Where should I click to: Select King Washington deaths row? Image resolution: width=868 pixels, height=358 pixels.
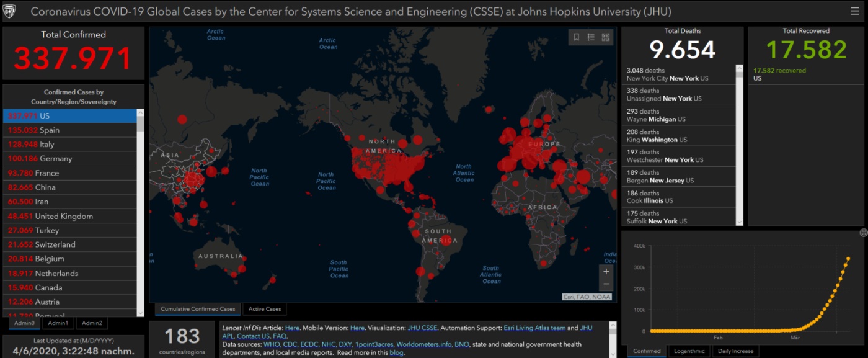679,136
